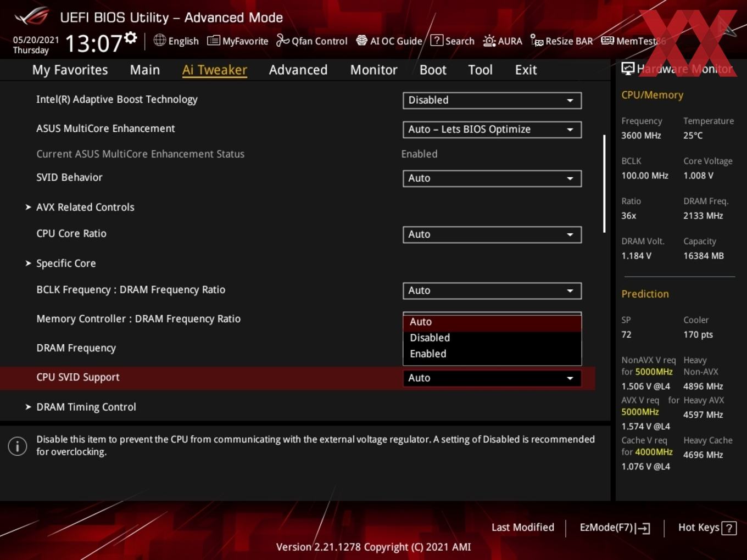
Task: Open Hot Keys help
Action: point(707,528)
